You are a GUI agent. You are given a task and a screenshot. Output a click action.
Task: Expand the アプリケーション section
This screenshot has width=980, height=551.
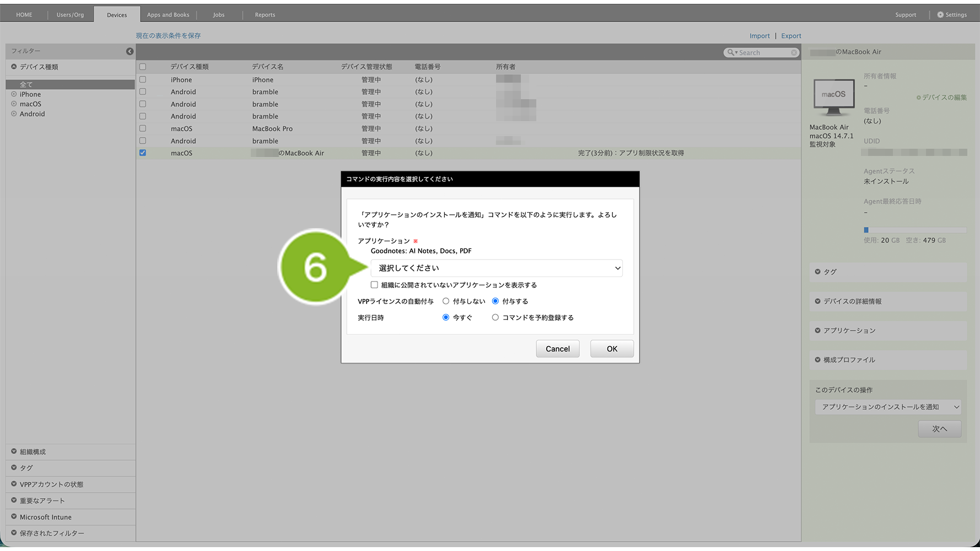click(888, 331)
